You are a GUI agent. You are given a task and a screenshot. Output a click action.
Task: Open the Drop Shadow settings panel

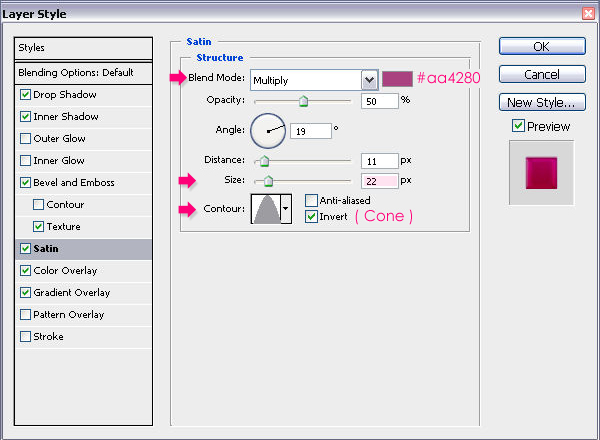click(x=65, y=95)
